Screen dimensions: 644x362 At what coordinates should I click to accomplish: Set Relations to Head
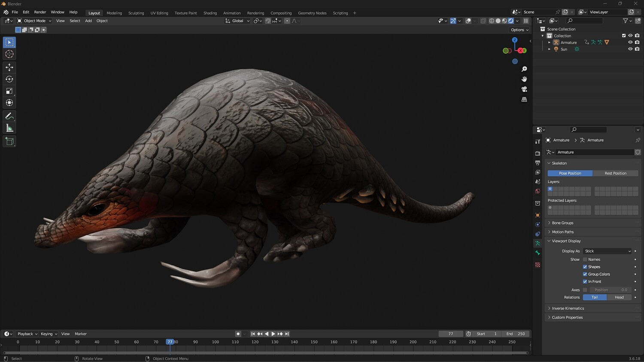pos(619,297)
